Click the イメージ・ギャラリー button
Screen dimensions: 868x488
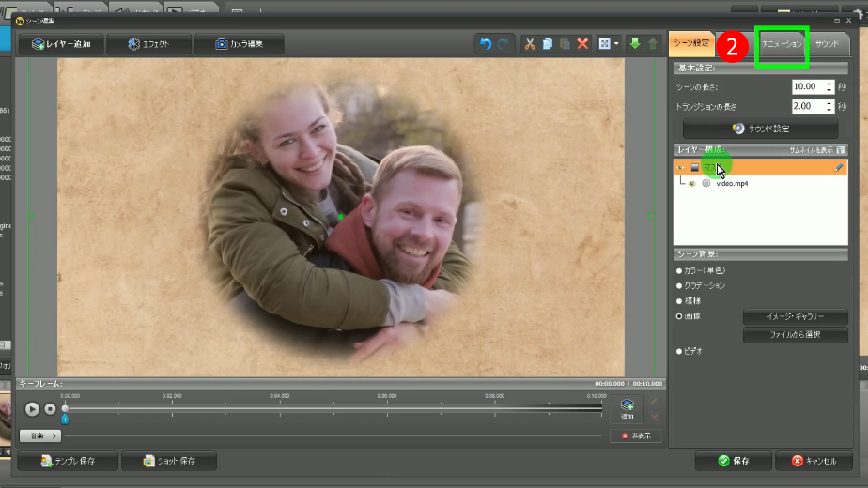tap(795, 317)
